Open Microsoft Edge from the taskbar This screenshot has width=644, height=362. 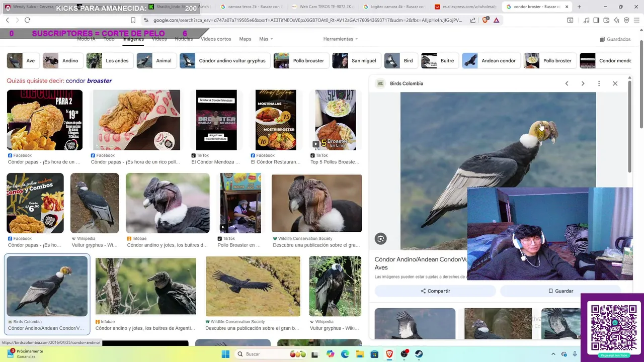click(x=345, y=354)
